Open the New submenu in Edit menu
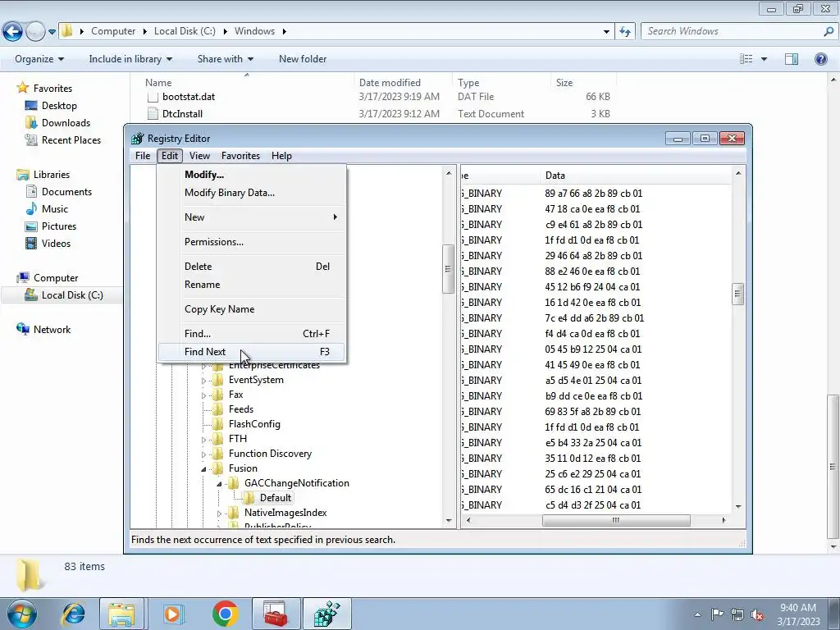The image size is (840, 630). [252, 217]
